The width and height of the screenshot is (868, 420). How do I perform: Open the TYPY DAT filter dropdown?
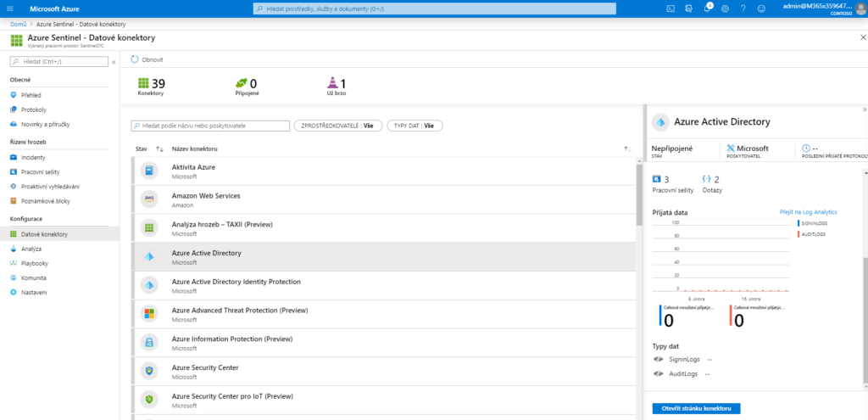(x=415, y=126)
